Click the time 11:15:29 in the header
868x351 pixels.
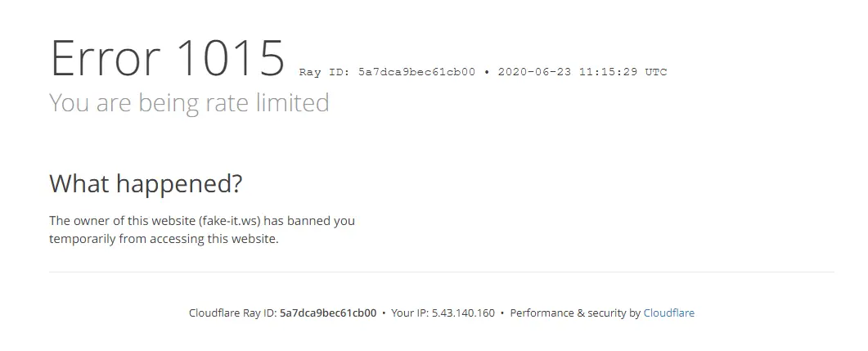609,72
